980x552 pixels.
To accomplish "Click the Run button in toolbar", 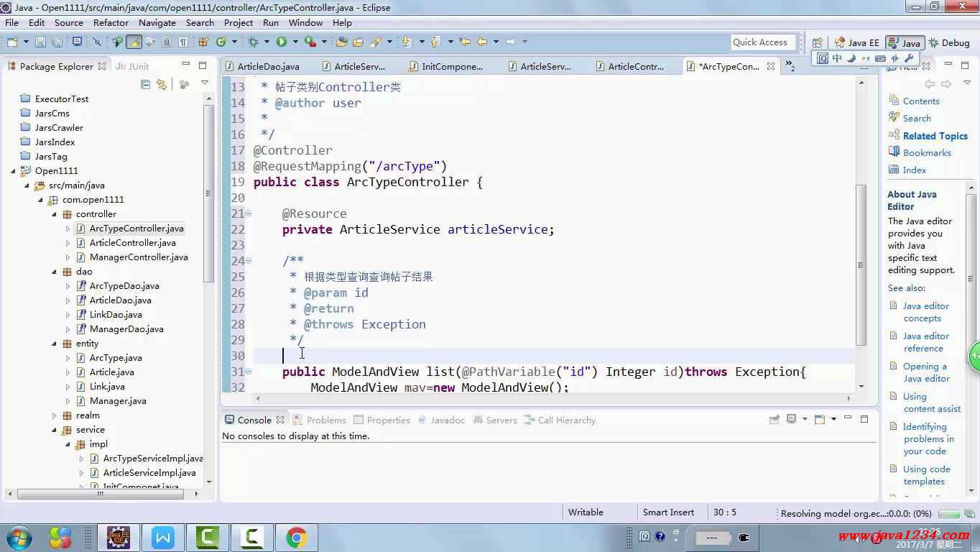I will coord(282,42).
